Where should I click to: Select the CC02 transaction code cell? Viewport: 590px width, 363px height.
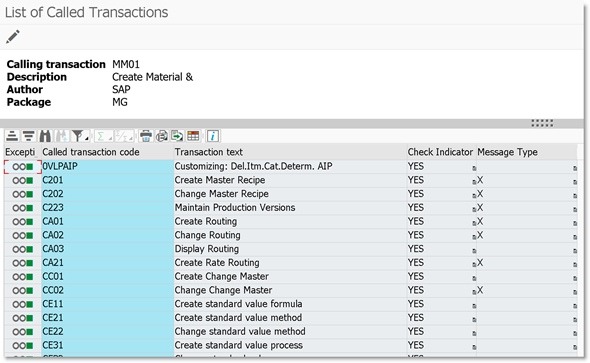[107, 290]
